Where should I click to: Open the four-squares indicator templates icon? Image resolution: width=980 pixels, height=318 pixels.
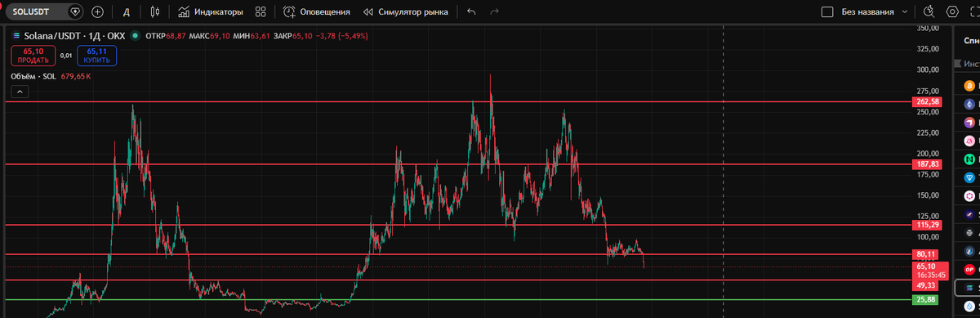pyautogui.click(x=261, y=12)
